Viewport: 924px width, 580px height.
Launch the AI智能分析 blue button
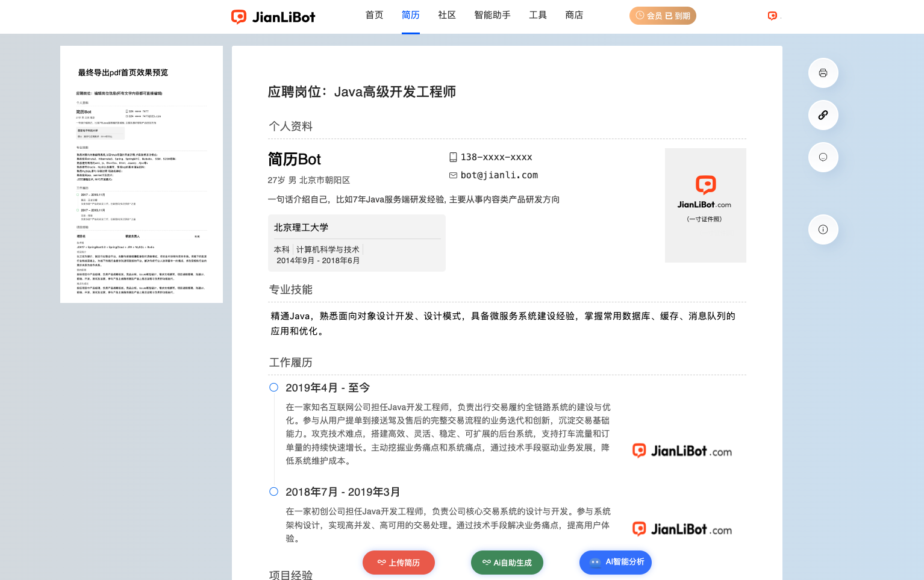coord(615,562)
